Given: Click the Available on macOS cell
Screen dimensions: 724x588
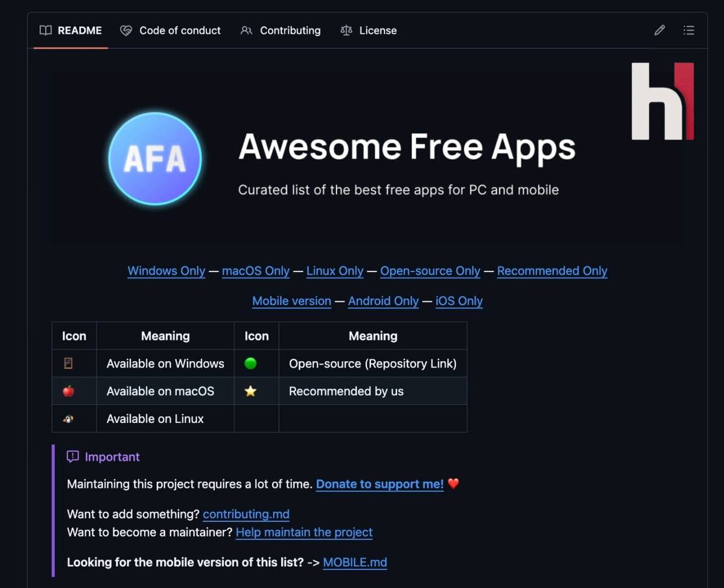Looking at the screenshot, I should pyautogui.click(x=165, y=391).
